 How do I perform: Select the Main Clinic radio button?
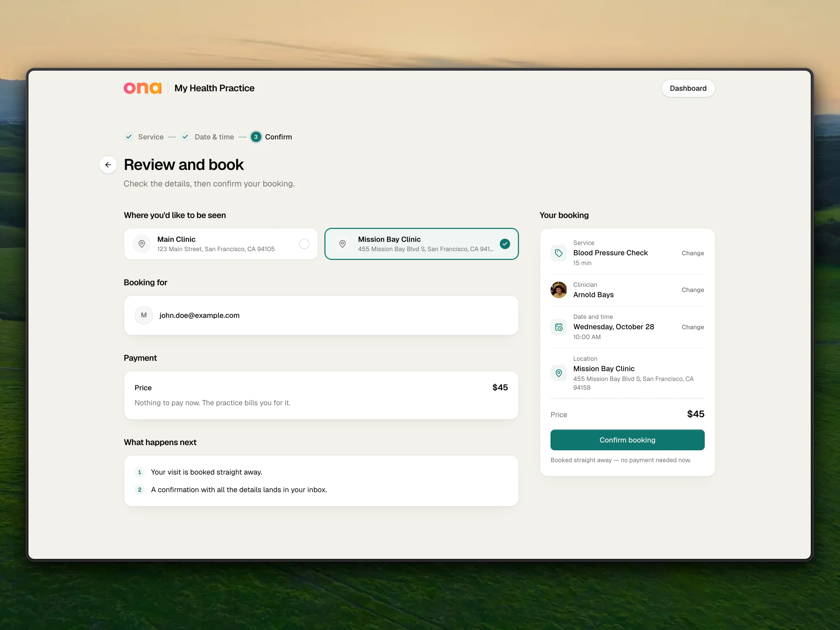[x=304, y=244]
